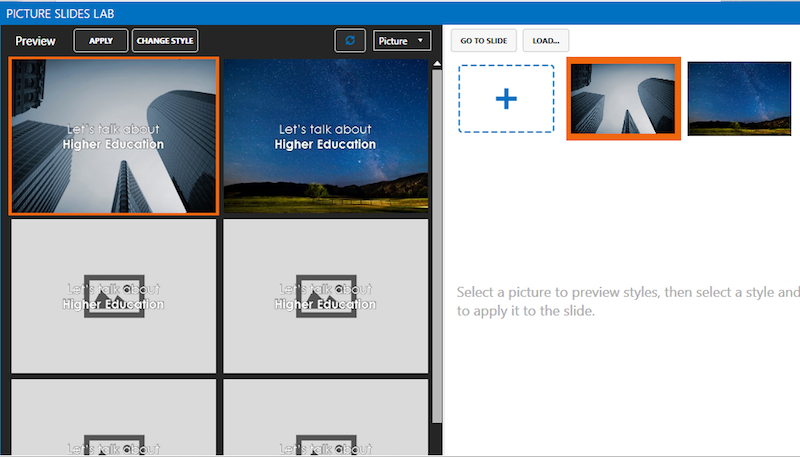Click scrollbar up arrow in preview pane
800x457 pixels.
coord(436,65)
